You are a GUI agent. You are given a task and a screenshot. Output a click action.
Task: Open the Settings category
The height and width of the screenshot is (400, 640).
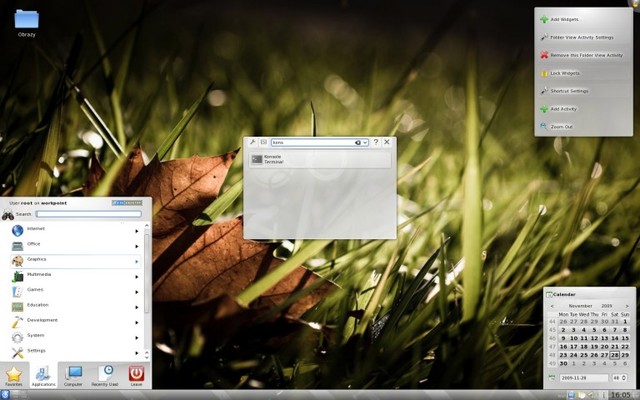click(76, 353)
